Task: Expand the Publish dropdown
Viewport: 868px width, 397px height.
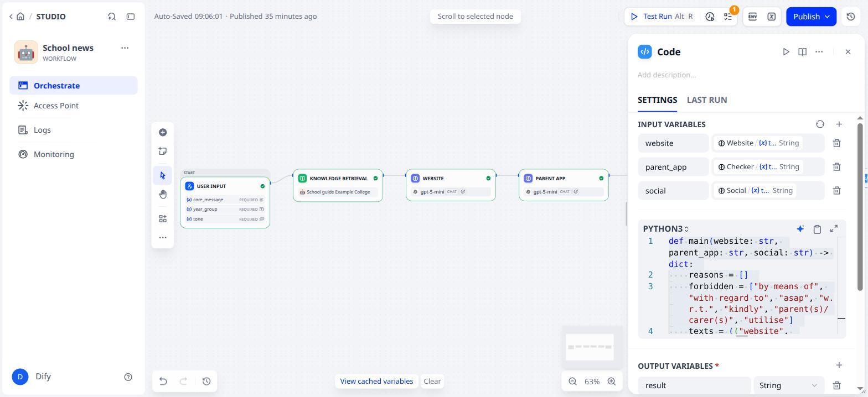Action: 827,17
